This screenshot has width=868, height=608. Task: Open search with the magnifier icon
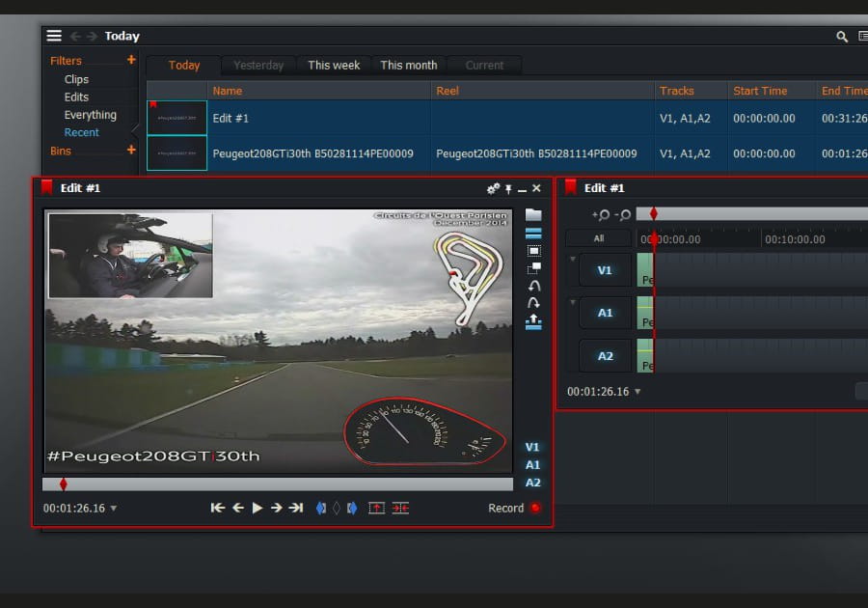[841, 37]
